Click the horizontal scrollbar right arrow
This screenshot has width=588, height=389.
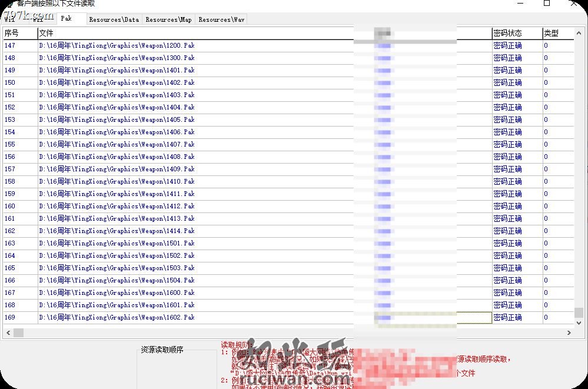tap(569, 333)
